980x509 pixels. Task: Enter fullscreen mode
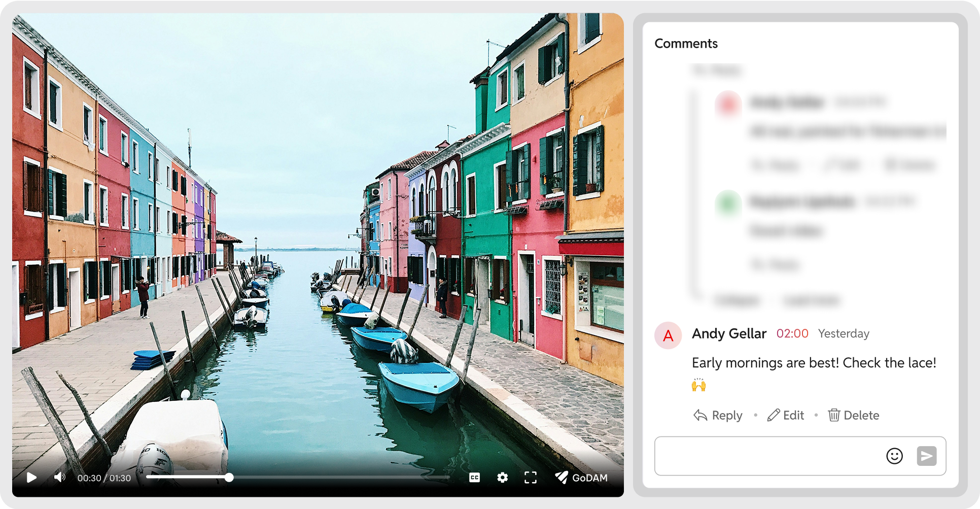click(x=530, y=478)
